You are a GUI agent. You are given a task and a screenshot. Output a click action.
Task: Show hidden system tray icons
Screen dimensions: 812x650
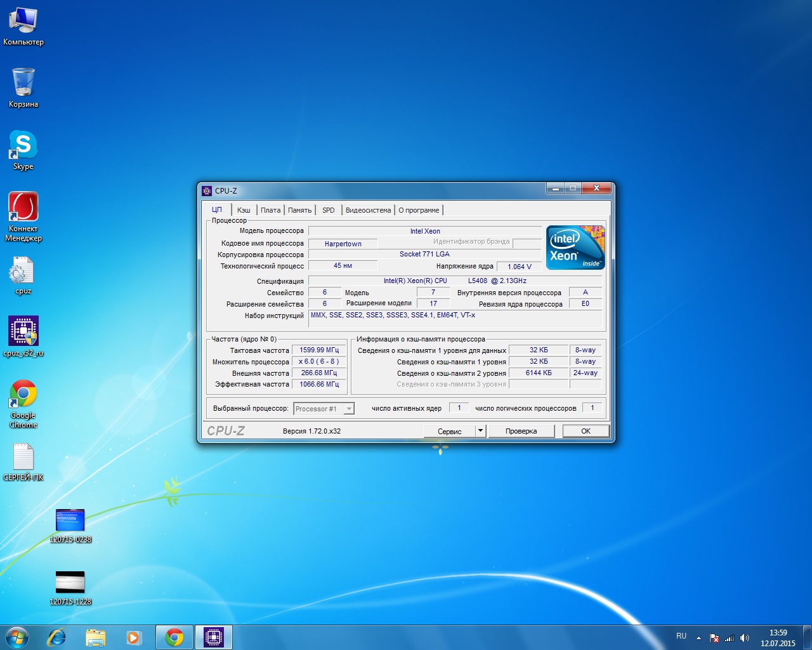tap(698, 638)
